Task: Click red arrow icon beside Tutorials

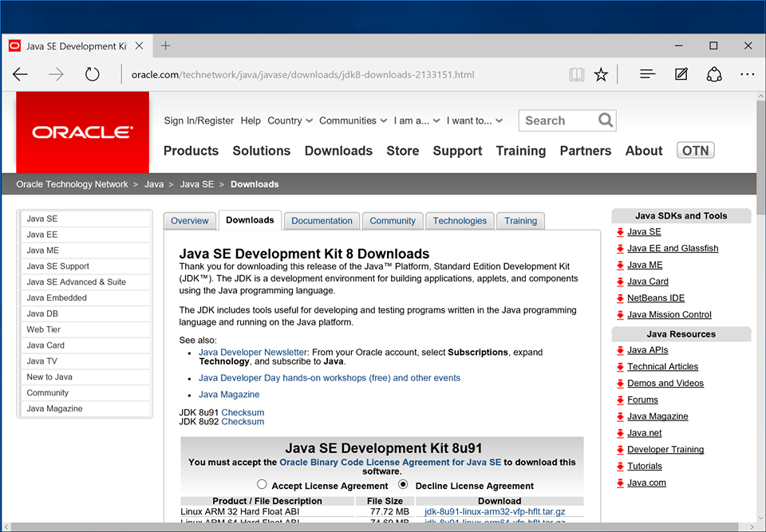Action: pos(620,467)
